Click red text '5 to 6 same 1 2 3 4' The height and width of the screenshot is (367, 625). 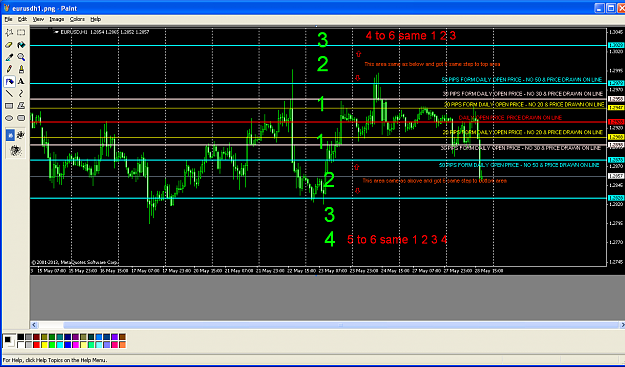point(397,239)
